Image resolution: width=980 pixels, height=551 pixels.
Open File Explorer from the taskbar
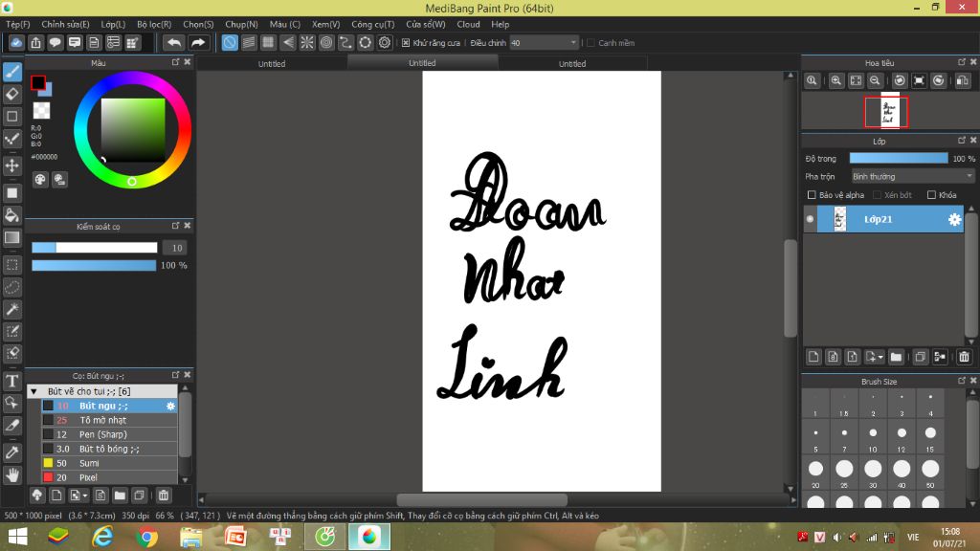(x=190, y=537)
